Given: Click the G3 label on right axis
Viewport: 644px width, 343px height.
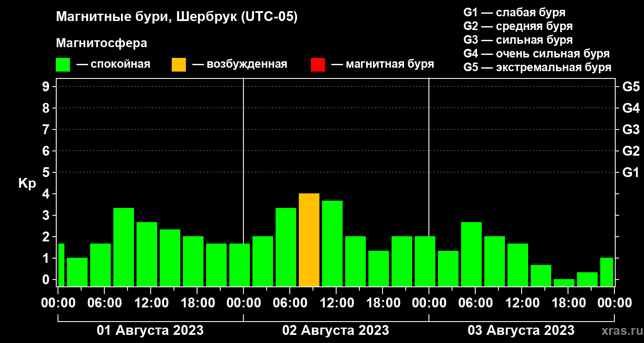Looking at the screenshot, I should (x=631, y=129).
